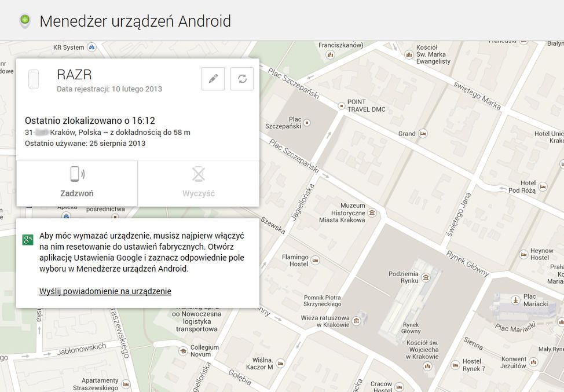Rename device with the pencil edit icon
Image resolution: width=564 pixels, height=392 pixels.
[x=213, y=78]
